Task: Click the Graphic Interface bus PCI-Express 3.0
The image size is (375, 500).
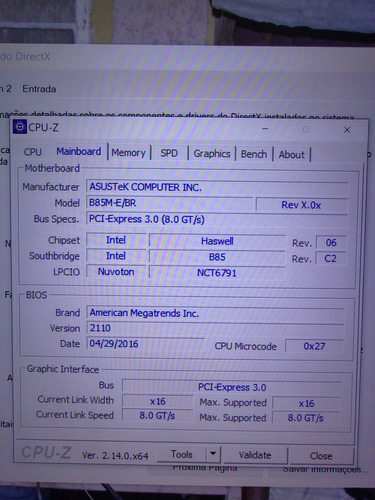Action: tap(232, 387)
